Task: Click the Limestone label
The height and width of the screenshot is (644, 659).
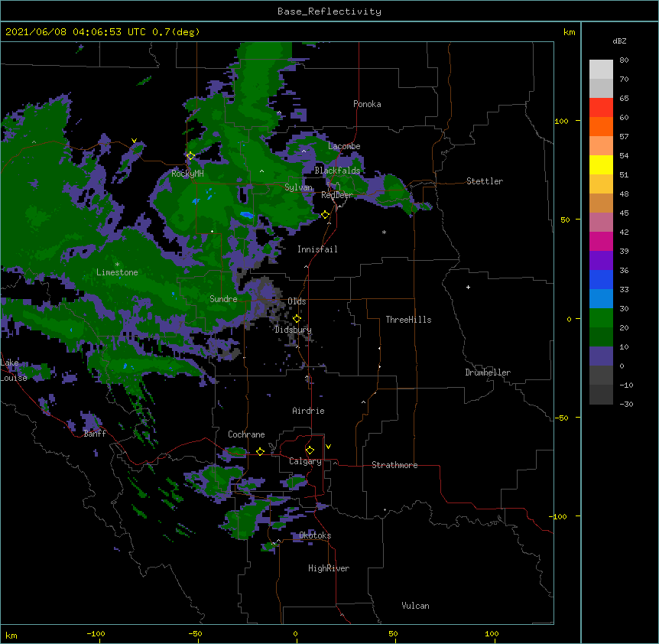Action: point(117,272)
